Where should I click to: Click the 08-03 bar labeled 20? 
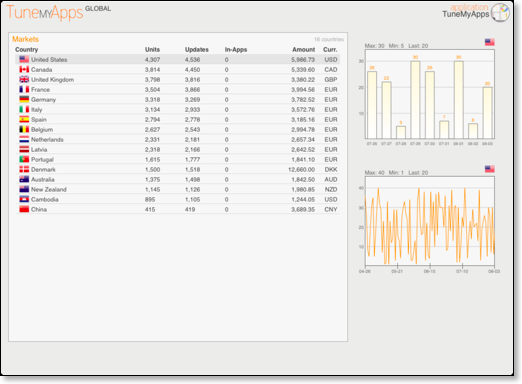tap(487, 113)
